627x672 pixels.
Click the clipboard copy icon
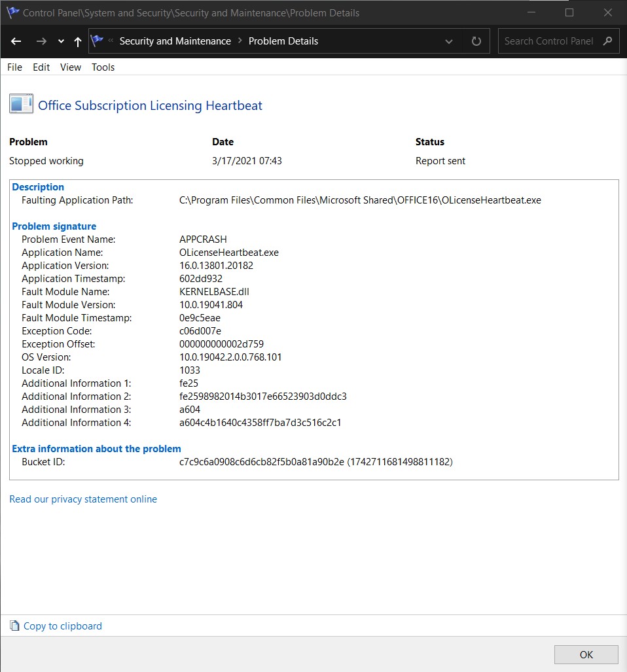point(14,626)
